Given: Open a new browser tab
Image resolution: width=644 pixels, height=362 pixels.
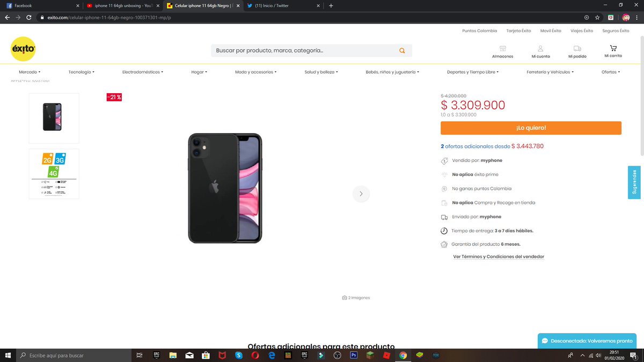Looking at the screenshot, I should [331, 5].
